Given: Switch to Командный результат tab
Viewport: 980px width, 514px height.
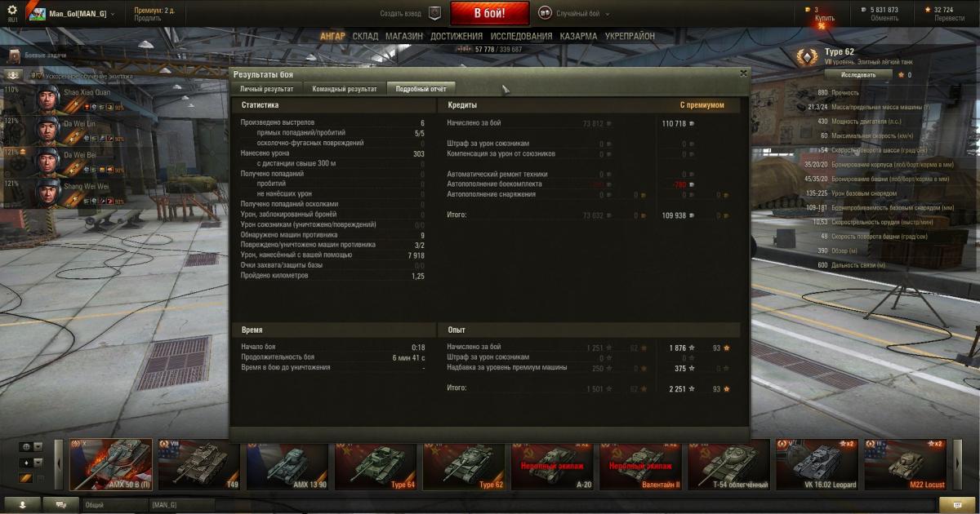Looking at the screenshot, I should click(x=344, y=88).
